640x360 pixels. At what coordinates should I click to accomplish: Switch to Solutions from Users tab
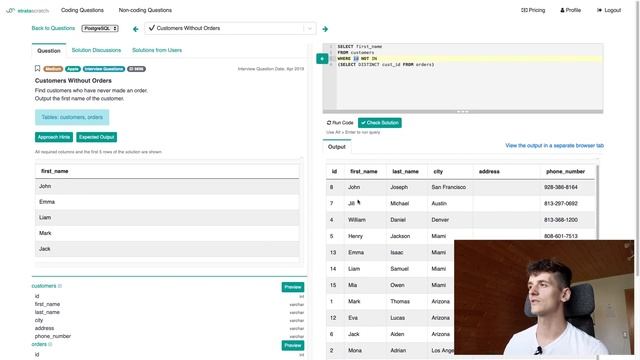(157, 50)
